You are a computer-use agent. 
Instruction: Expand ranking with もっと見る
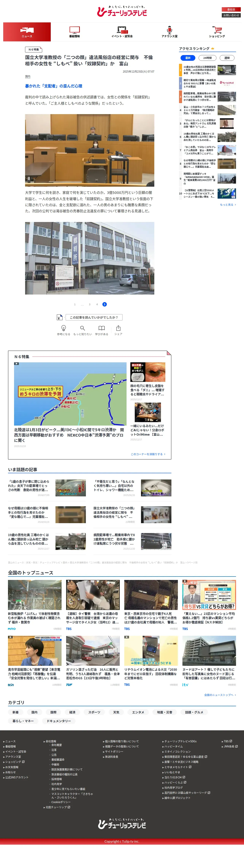click(x=228, y=205)
